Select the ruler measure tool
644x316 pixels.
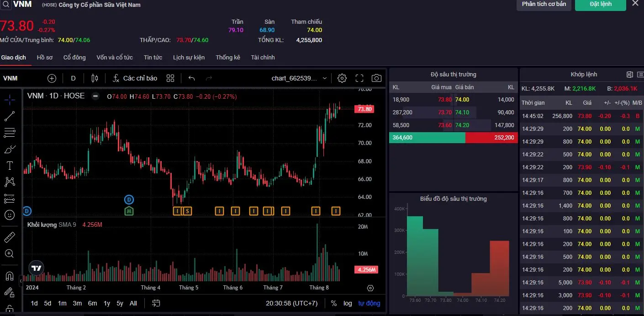(x=10, y=237)
